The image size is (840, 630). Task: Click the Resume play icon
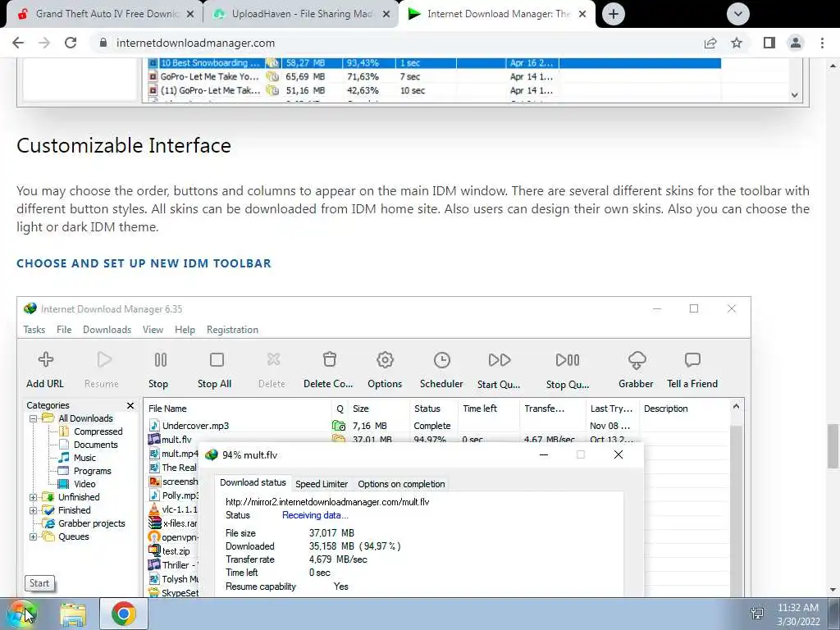point(104,359)
